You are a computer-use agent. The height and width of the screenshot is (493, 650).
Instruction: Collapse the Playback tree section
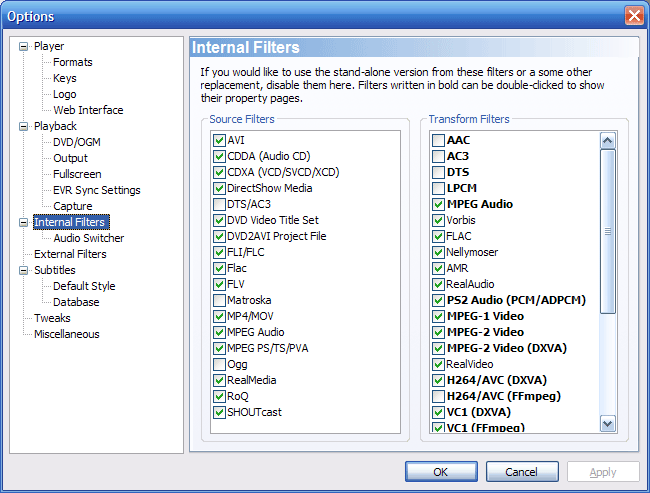coord(25,126)
